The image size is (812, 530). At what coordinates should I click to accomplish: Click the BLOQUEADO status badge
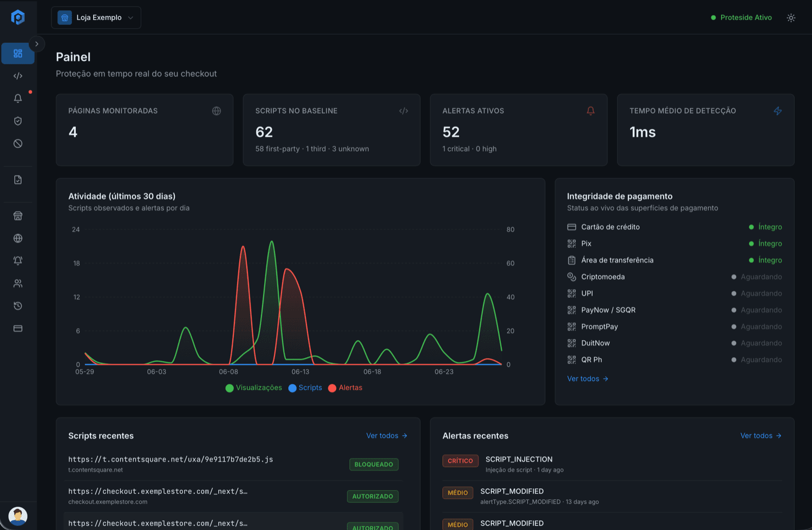pos(374,464)
